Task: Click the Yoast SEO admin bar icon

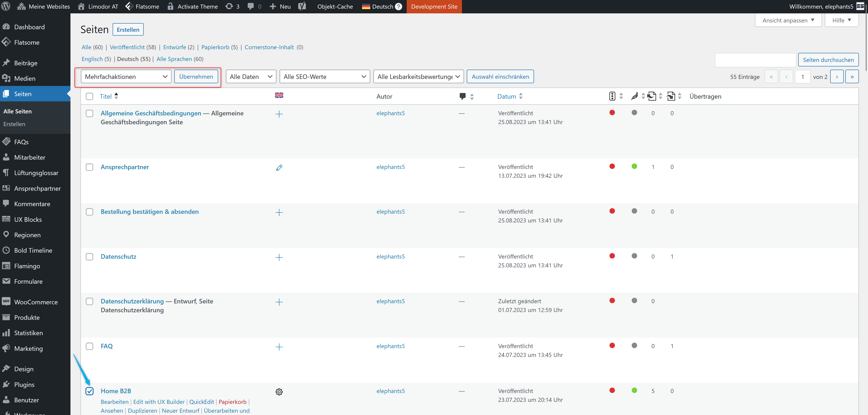Action: click(x=302, y=6)
